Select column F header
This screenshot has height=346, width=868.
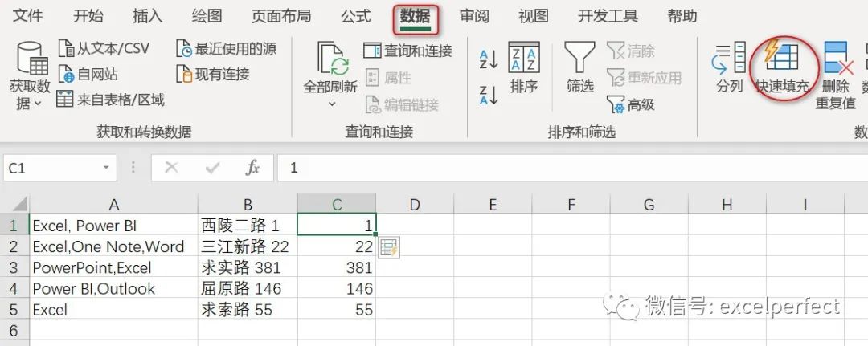[571, 205]
